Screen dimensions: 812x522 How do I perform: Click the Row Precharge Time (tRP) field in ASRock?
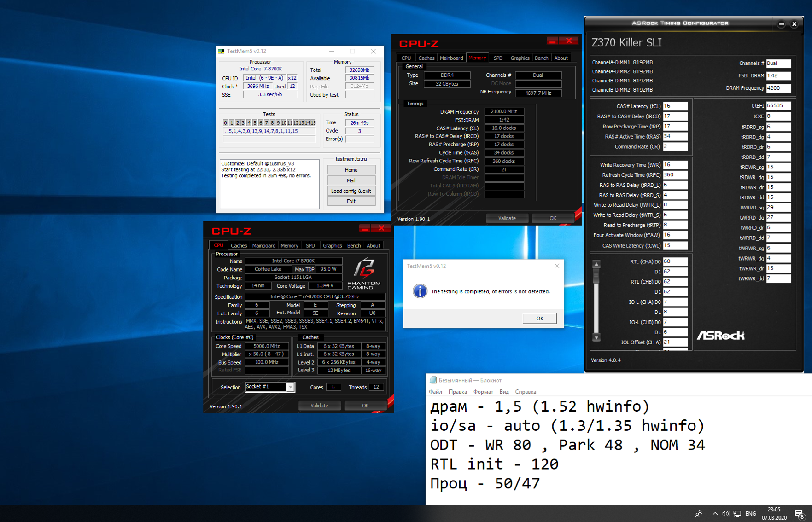675,127
